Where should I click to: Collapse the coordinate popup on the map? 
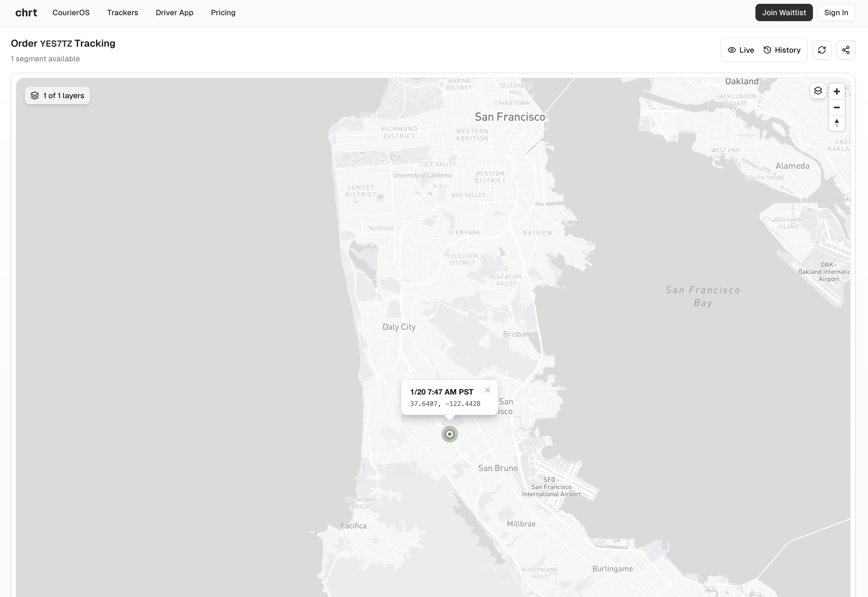pos(487,390)
